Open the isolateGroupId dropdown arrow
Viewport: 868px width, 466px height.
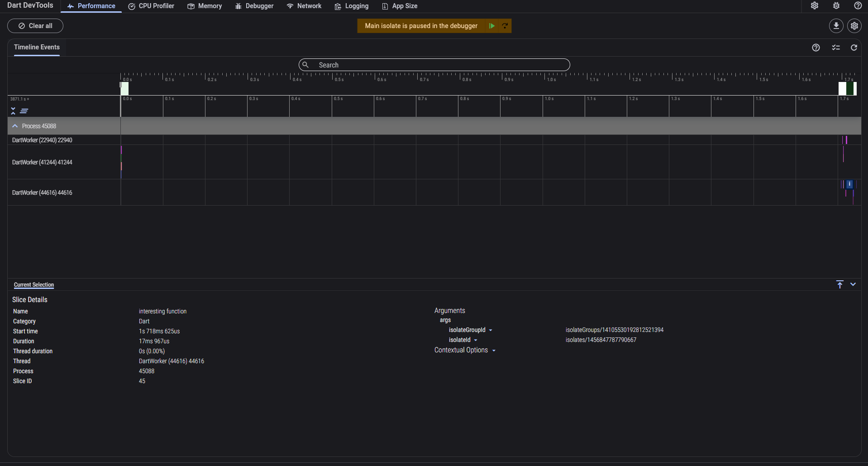tap(491, 330)
